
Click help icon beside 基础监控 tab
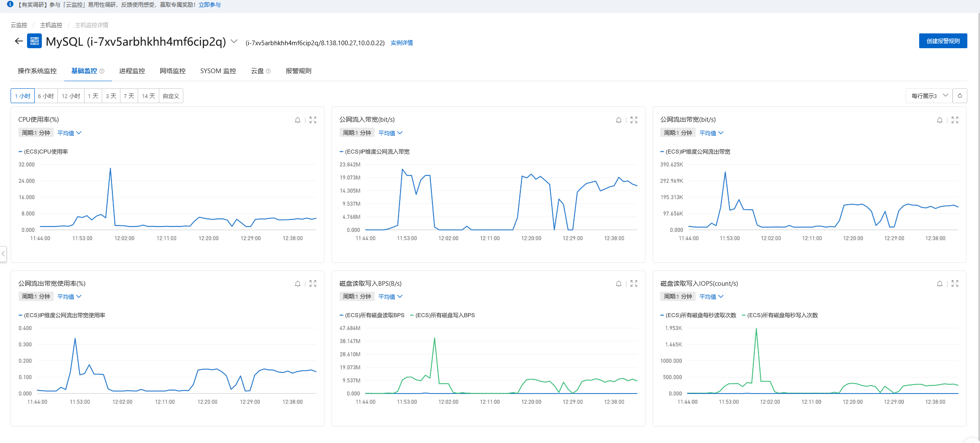(102, 71)
